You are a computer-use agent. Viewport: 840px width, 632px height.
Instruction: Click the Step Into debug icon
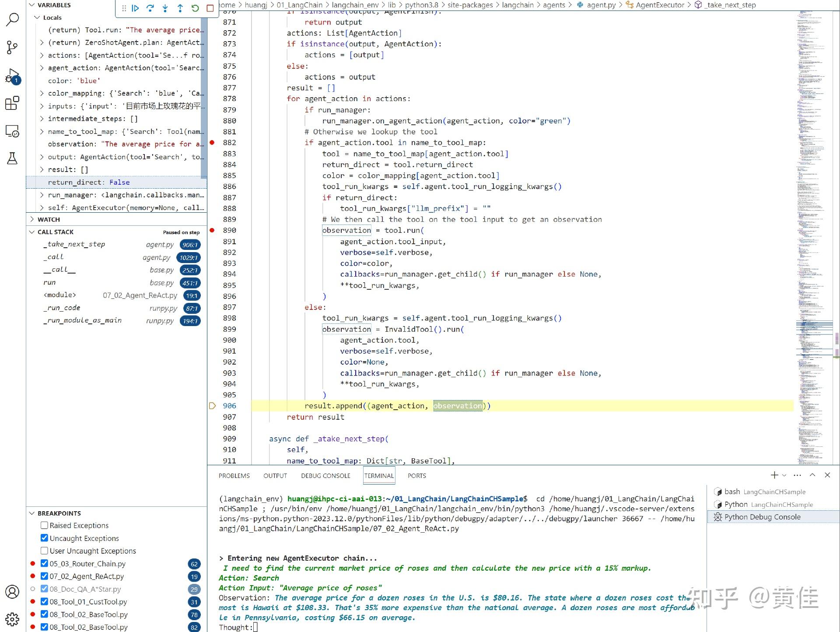[x=165, y=8]
